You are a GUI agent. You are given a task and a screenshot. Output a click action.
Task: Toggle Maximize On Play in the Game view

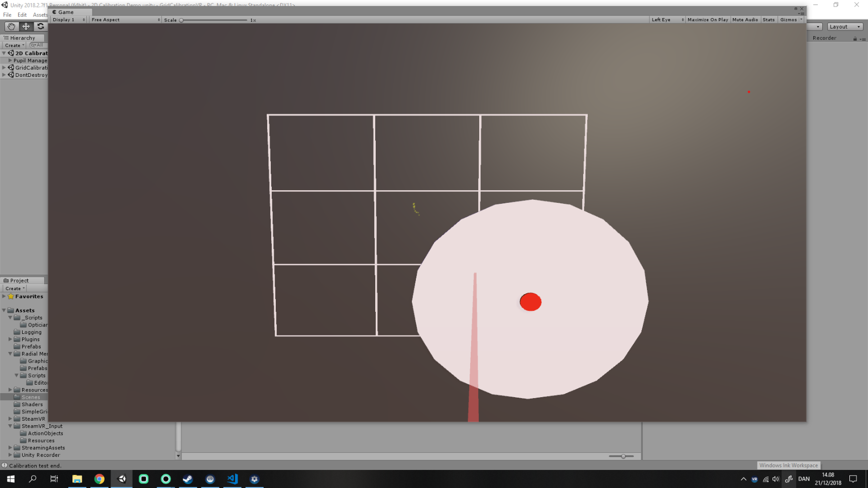click(708, 20)
